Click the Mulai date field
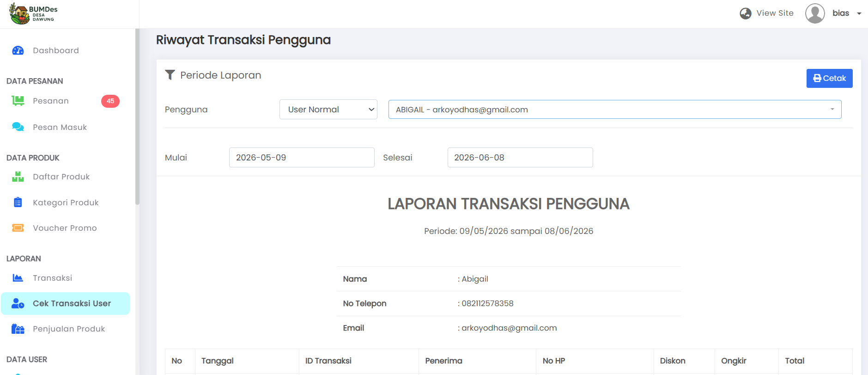868x375 pixels. tap(302, 158)
